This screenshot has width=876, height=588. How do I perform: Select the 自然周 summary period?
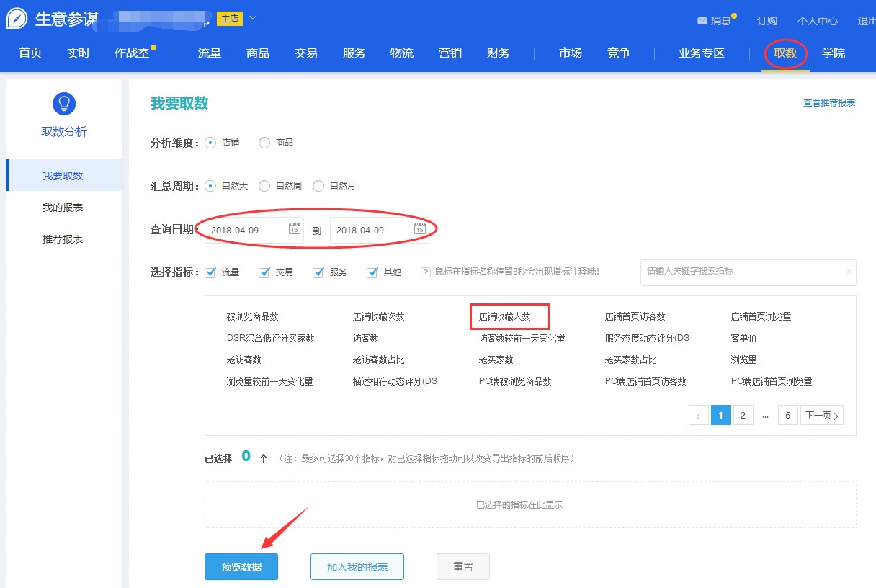(x=264, y=186)
